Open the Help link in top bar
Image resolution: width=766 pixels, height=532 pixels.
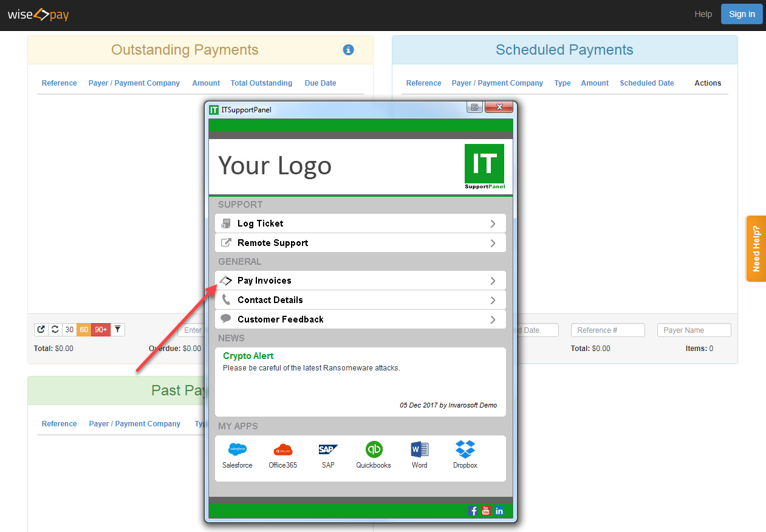click(703, 14)
